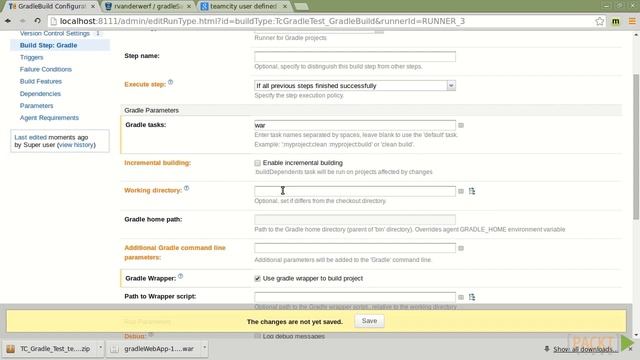
Task: Open Dependencies in the sidebar
Action: pos(40,93)
